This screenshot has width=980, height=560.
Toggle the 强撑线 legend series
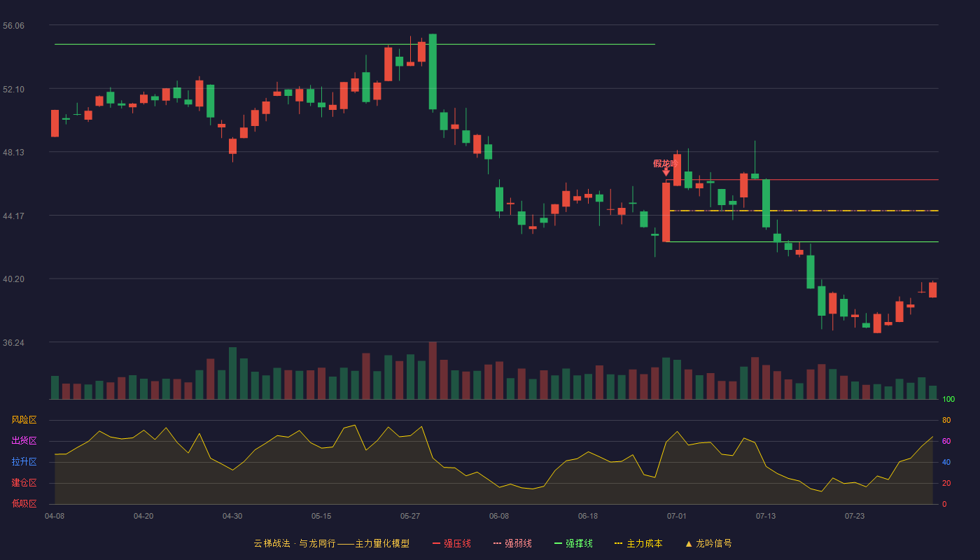tap(573, 543)
